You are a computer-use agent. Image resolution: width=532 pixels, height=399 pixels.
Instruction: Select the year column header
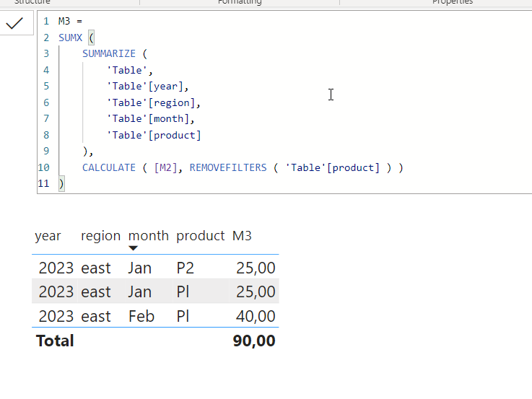pyautogui.click(x=48, y=236)
